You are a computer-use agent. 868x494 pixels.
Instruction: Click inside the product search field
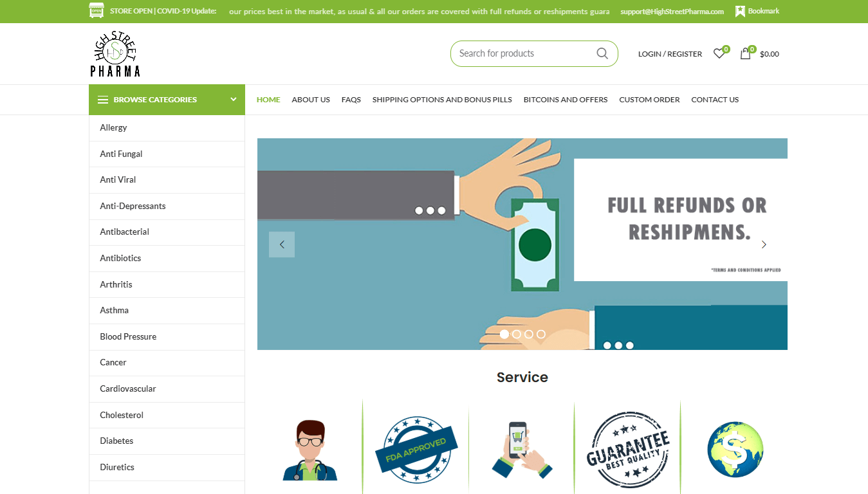tap(521, 53)
